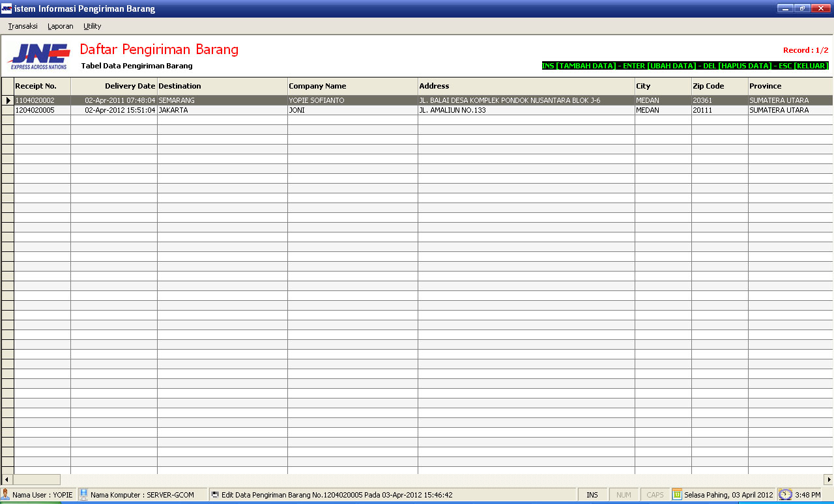
Task: Open the Transaksi menu
Action: 23,26
